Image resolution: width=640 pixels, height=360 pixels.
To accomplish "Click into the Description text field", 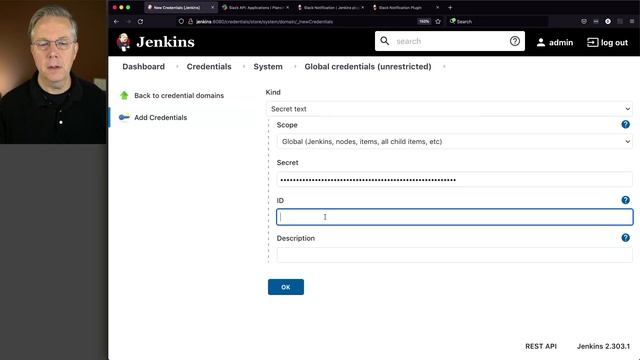I will tap(454, 255).
